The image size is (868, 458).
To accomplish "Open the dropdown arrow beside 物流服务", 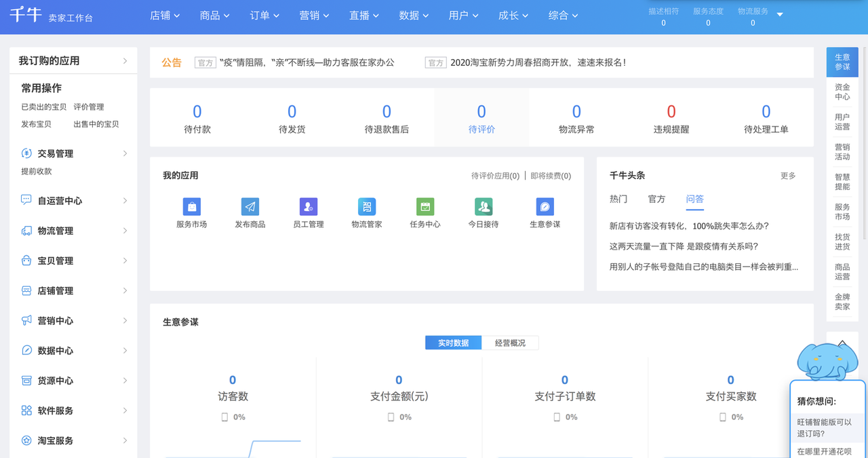I will [780, 14].
